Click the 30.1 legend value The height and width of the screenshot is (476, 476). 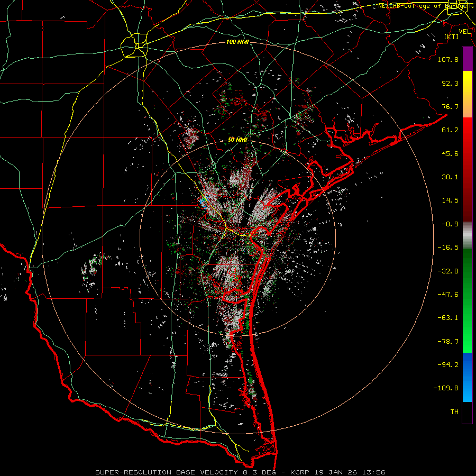450,177
